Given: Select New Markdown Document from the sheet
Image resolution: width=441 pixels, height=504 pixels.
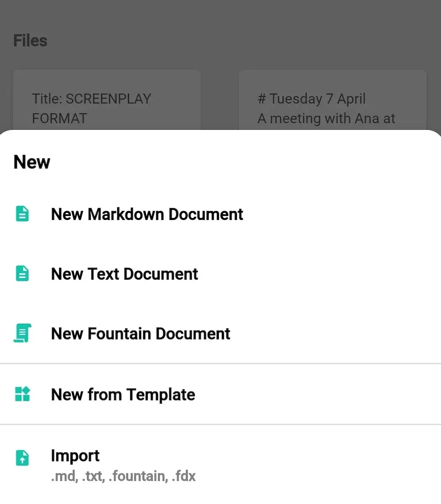Looking at the screenshot, I should tap(147, 214).
